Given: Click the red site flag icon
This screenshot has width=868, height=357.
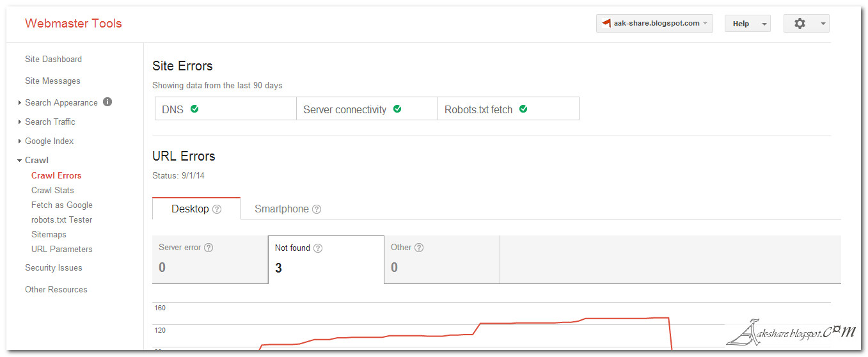Looking at the screenshot, I should 606,23.
